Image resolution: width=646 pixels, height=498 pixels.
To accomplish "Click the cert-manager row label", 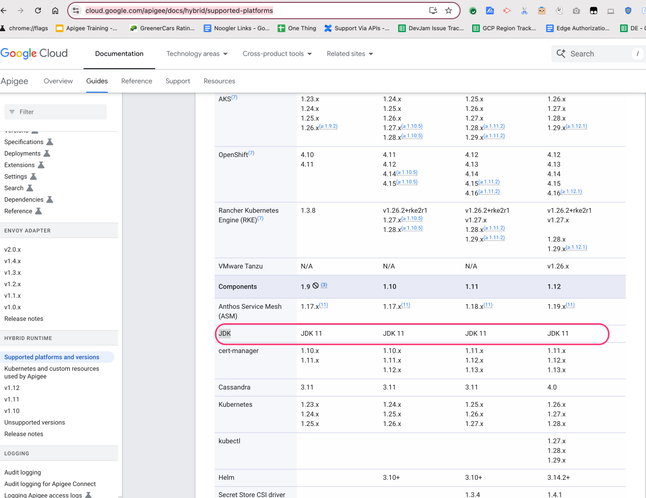I will (x=239, y=351).
